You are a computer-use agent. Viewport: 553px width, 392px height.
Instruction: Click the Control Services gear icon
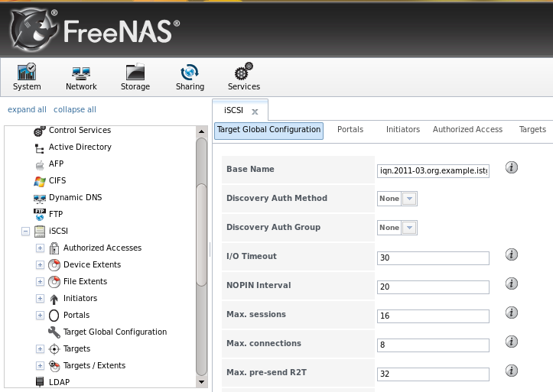(x=40, y=131)
